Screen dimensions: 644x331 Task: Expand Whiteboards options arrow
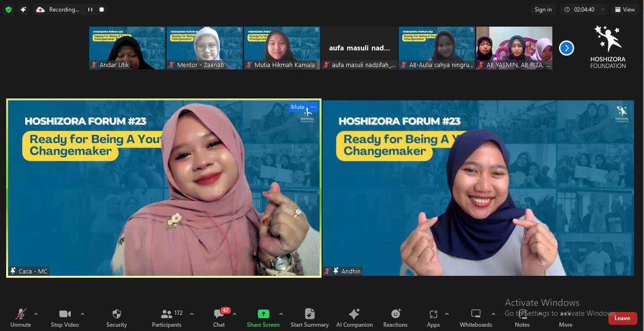[493, 314]
